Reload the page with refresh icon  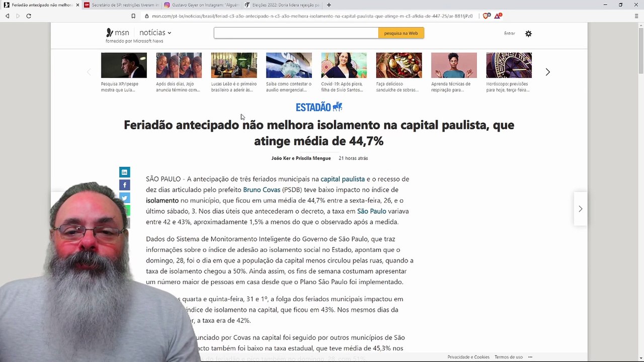(29, 16)
